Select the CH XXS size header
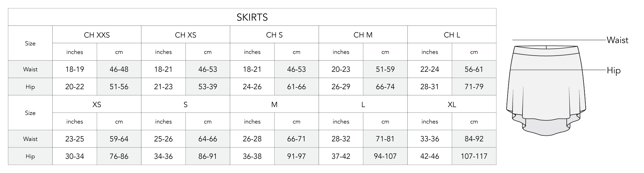Viewport: 644px width, 173px height. pos(97,35)
